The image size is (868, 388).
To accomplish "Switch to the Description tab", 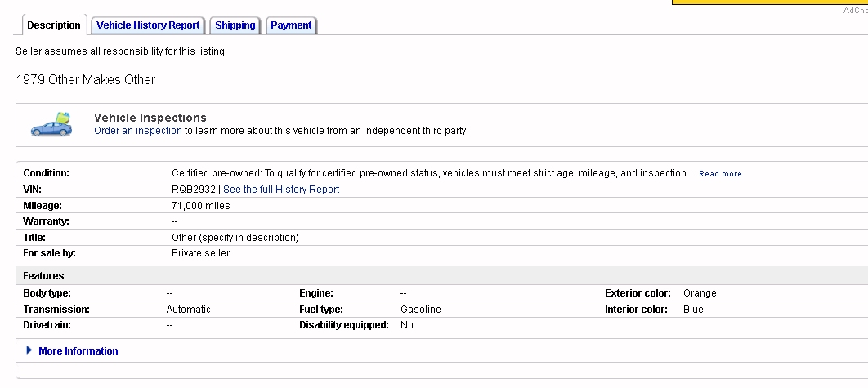I will point(54,25).
